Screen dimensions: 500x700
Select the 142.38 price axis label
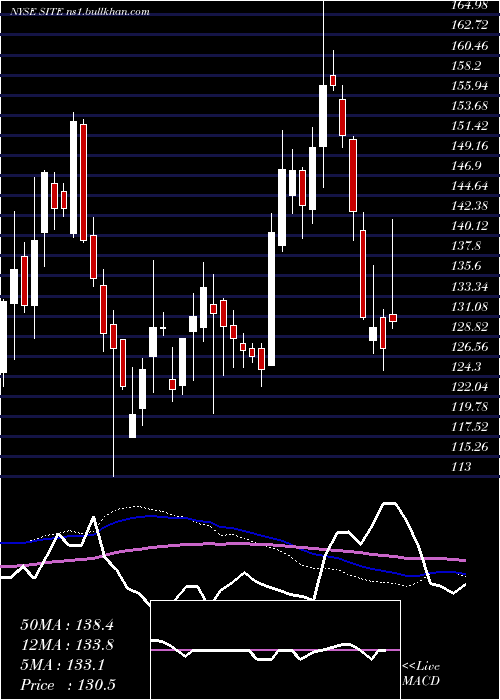470,206
